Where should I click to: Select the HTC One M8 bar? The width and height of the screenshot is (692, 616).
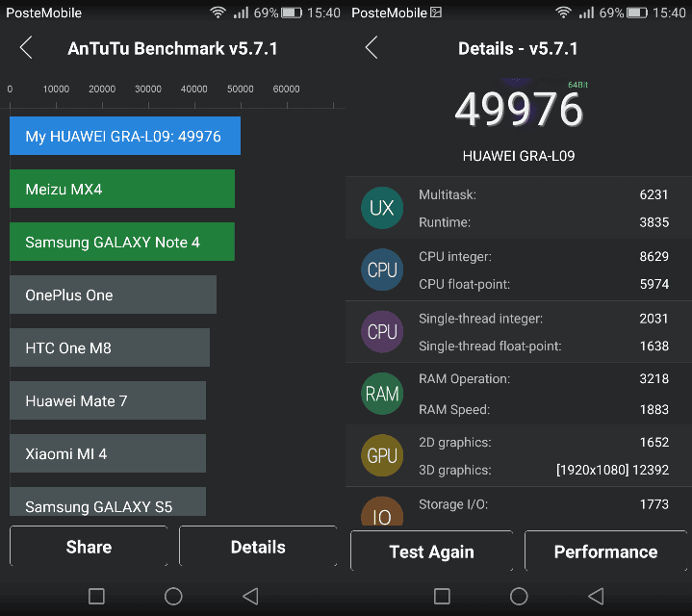click(x=110, y=347)
